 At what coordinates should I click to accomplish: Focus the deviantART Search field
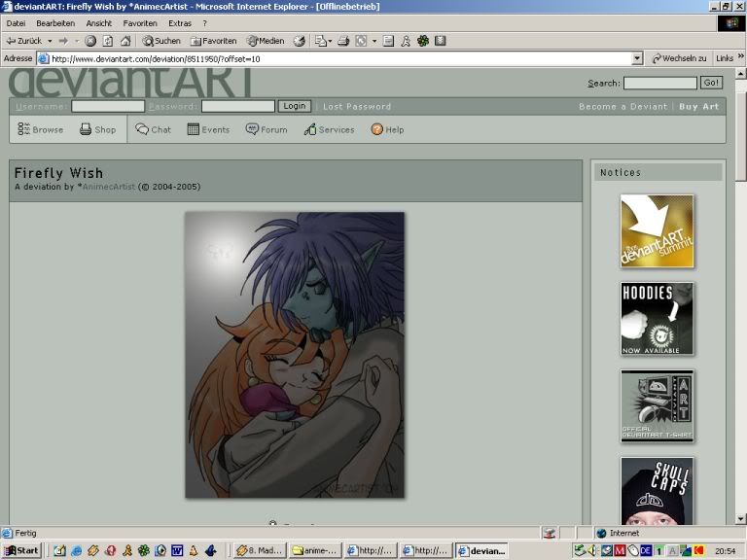[x=659, y=83]
